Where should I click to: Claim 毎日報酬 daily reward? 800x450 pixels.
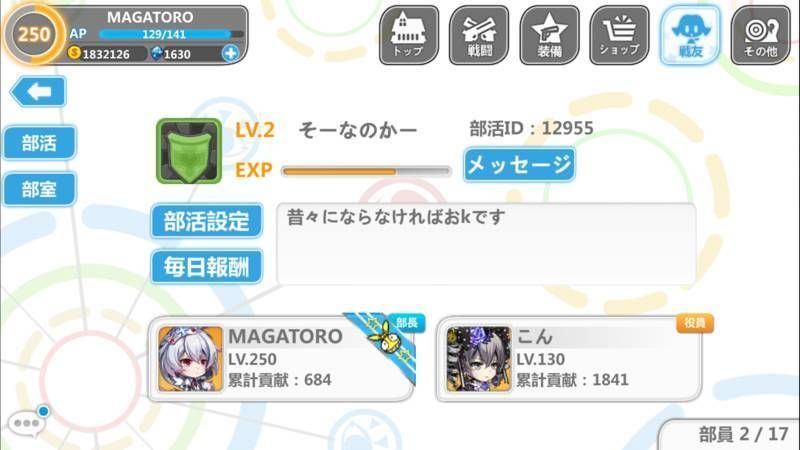coord(207,266)
